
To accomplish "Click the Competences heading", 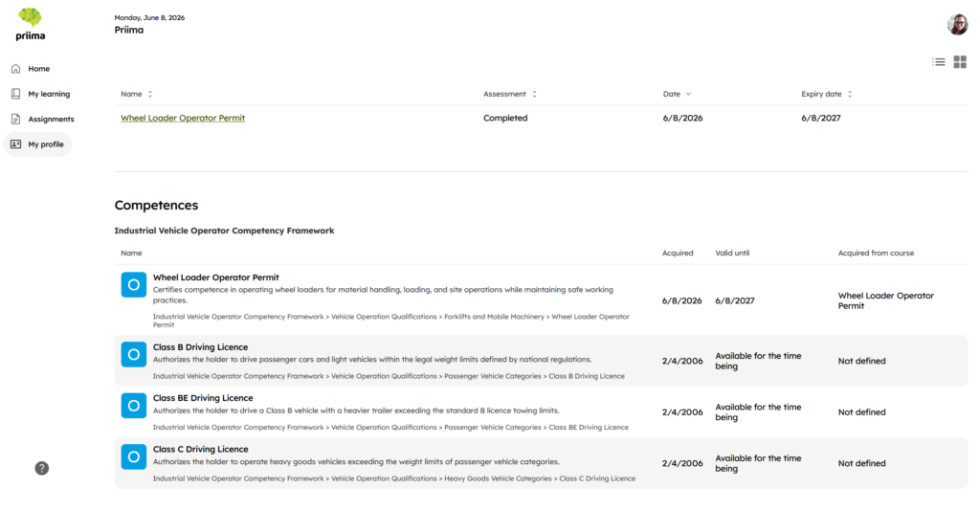I will tap(156, 205).
